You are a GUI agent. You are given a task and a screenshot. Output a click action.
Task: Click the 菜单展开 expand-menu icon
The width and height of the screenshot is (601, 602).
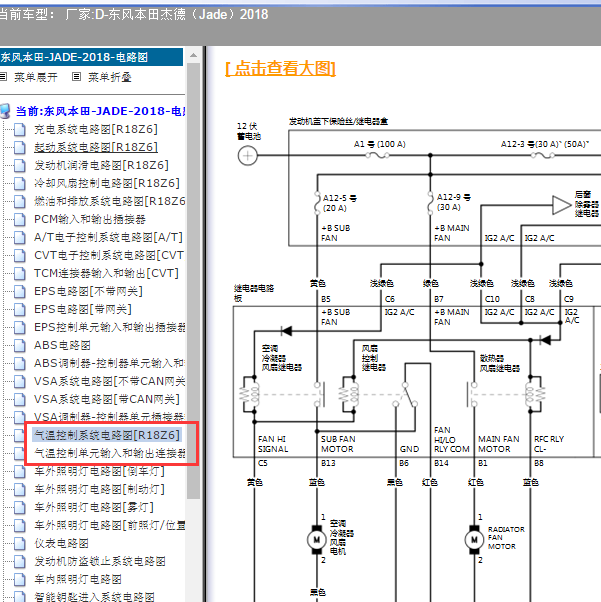[x=6, y=77]
